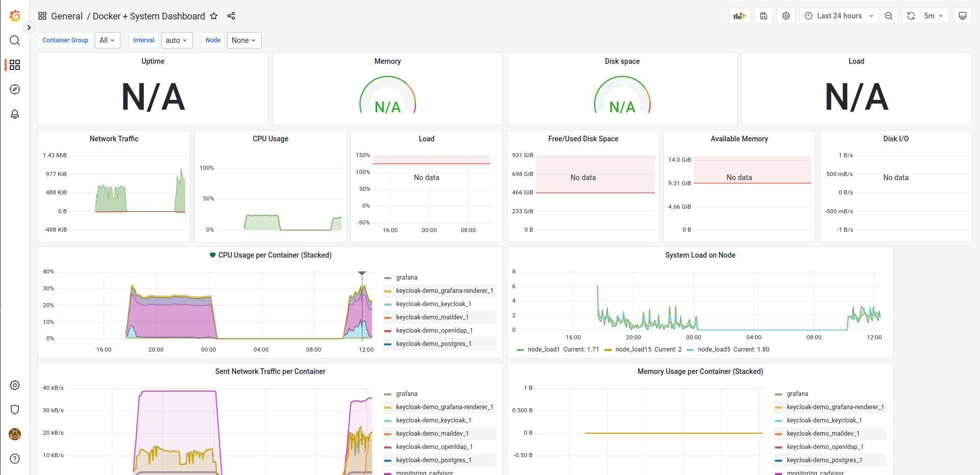Open the Available Memory panel title
980x475 pixels.
point(739,139)
